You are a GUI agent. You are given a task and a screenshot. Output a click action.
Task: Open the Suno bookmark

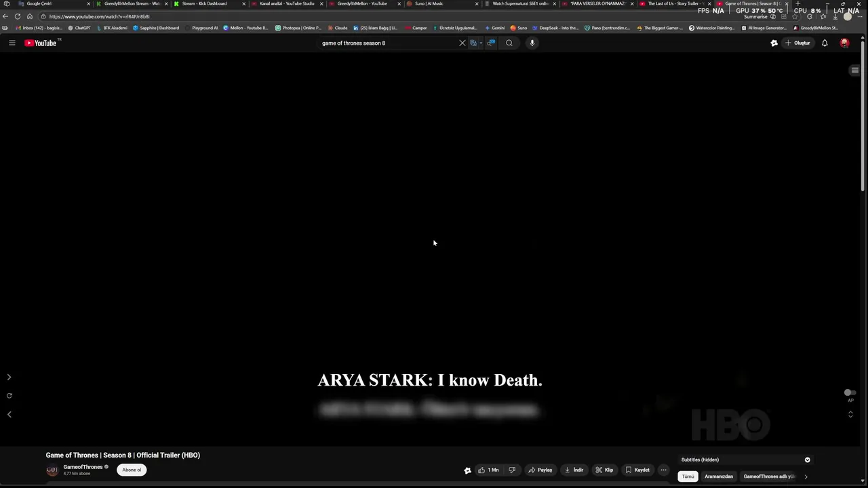[x=519, y=28]
